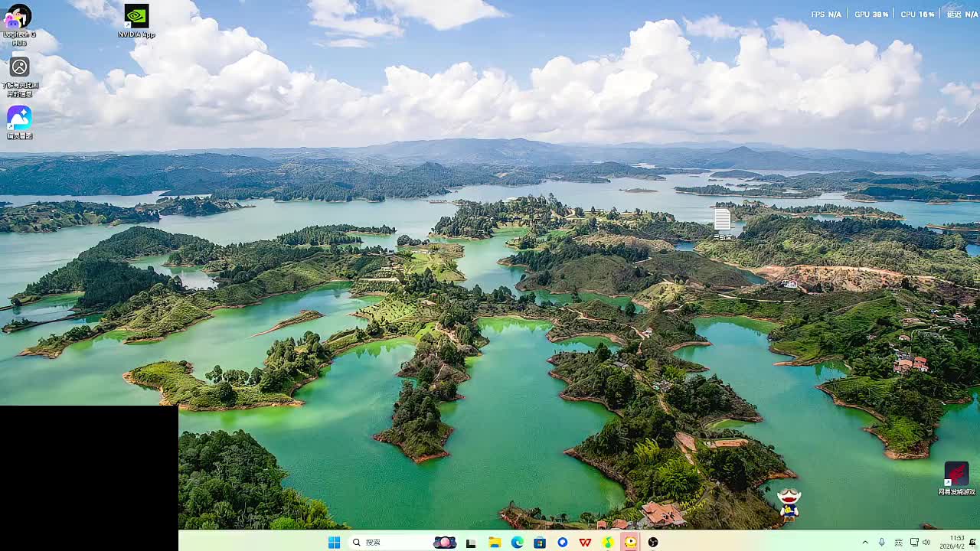The image size is (980, 551).
Task: Click the GPU usage overlay readout
Action: (x=871, y=15)
